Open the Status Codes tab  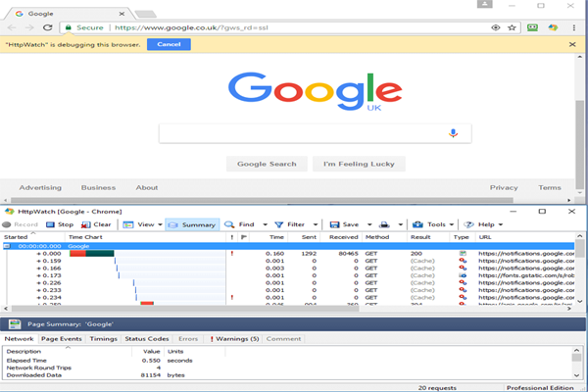146,339
